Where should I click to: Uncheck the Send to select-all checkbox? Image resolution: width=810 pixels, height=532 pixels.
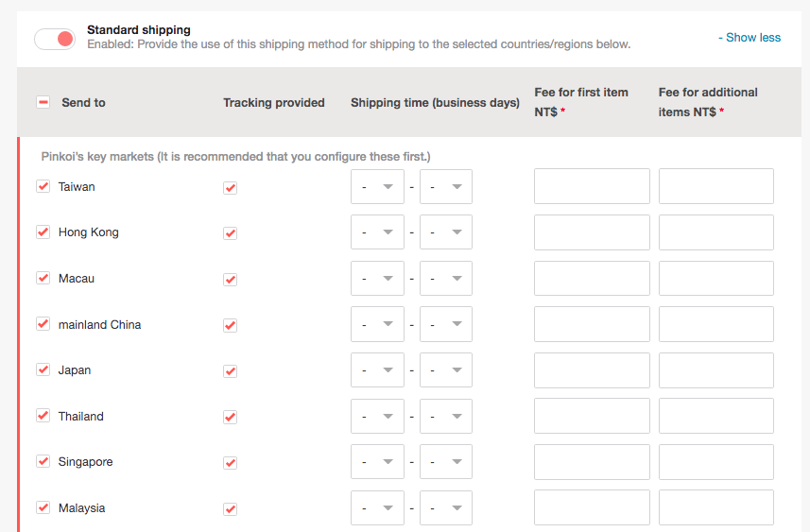click(43, 102)
